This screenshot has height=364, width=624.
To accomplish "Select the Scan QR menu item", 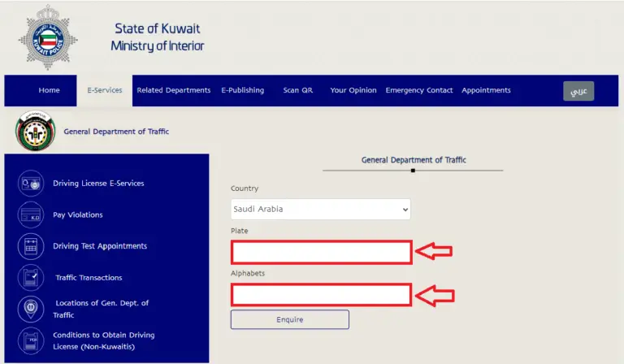I will [297, 90].
